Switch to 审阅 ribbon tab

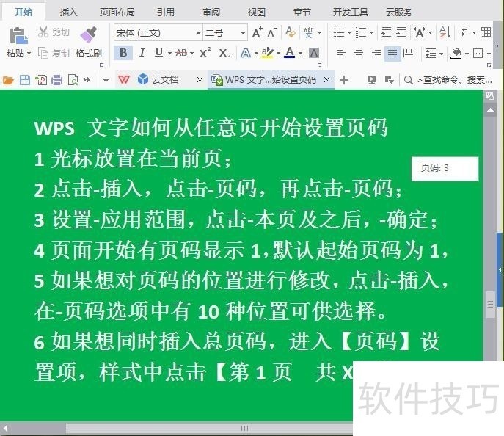(x=211, y=12)
